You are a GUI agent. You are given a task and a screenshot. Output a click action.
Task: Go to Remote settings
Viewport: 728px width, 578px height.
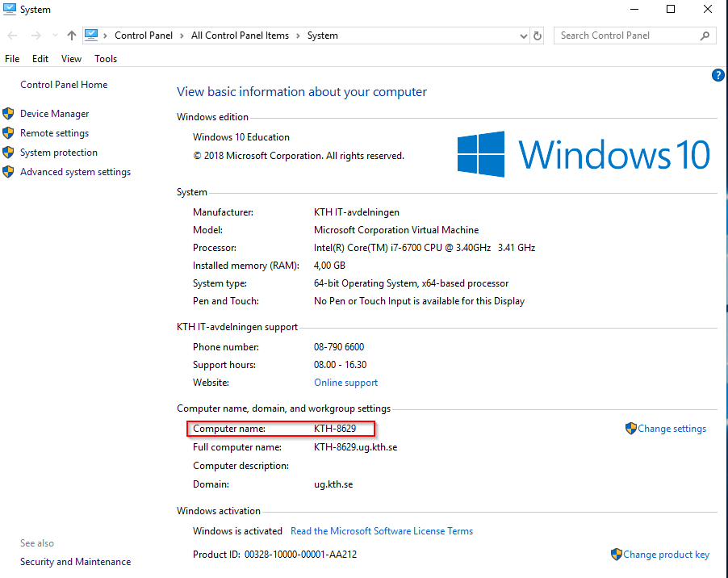(x=54, y=133)
